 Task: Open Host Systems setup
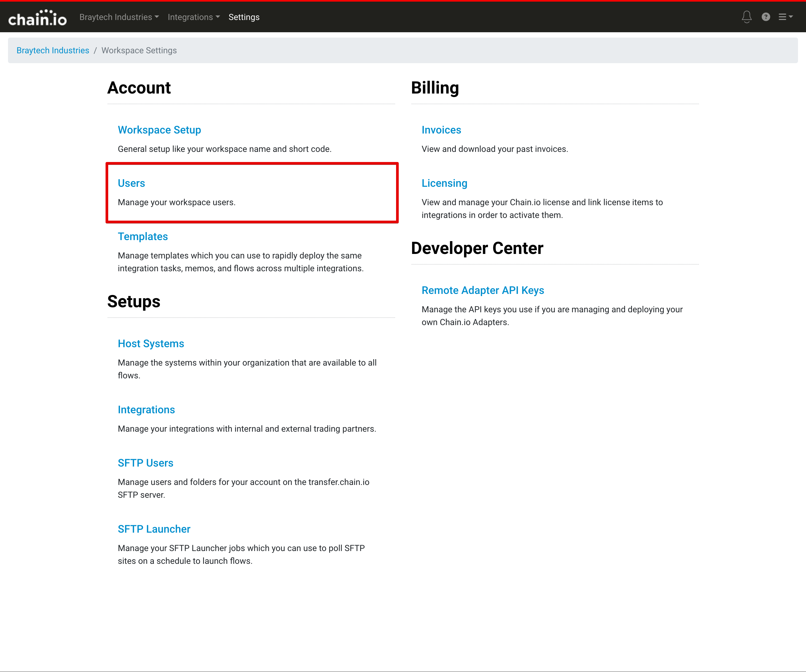(151, 343)
